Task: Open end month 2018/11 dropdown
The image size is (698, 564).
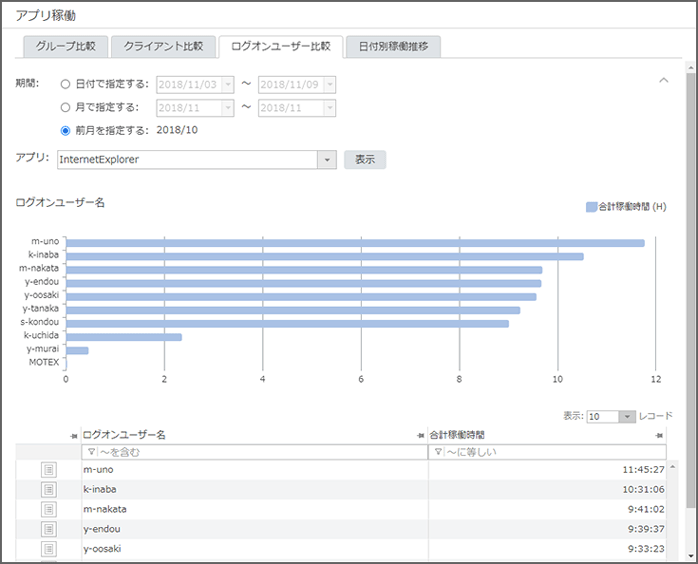Action: click(330, 108)
